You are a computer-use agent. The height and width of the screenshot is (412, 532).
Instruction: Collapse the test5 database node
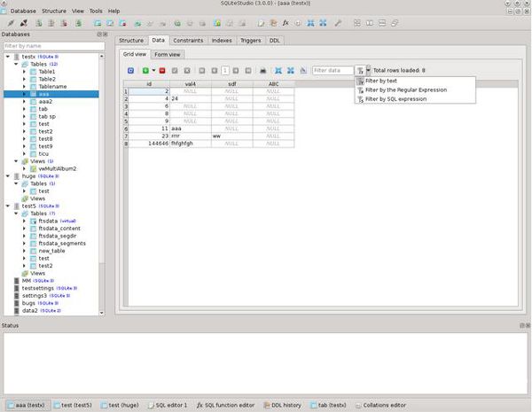click(8, 206)
